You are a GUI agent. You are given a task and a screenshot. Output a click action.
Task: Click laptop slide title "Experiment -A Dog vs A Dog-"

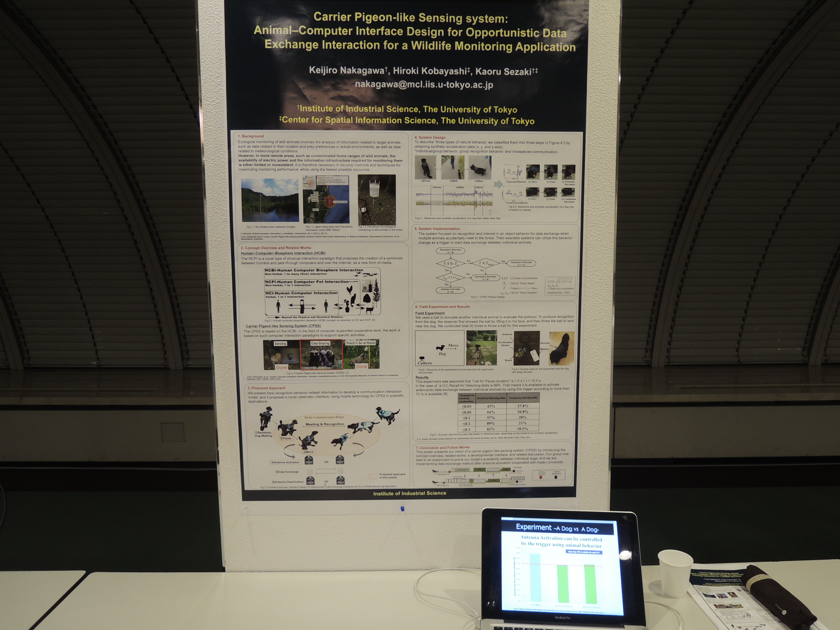557,528
